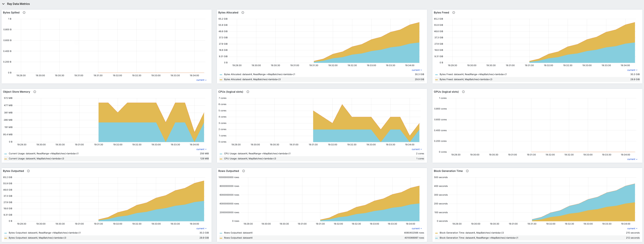Open info icon beside CPUs (logical slots)
The height and width of the screenshot is (244, 644).
pyautogui.click(x=248, y=92)
